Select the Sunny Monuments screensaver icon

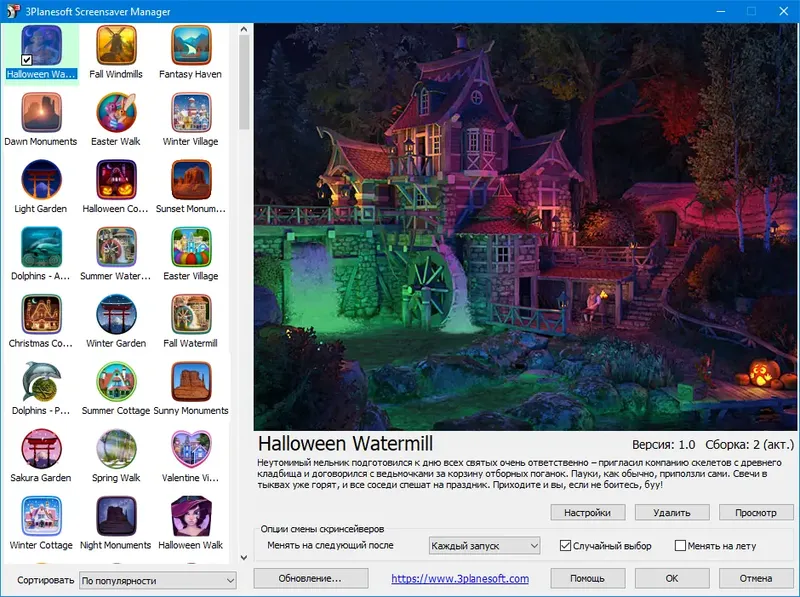tap(191, 382)
